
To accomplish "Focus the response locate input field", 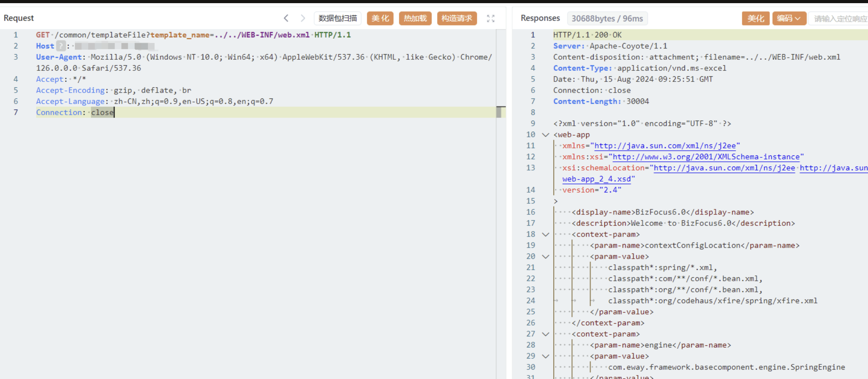I will click(x=839, y=19).
